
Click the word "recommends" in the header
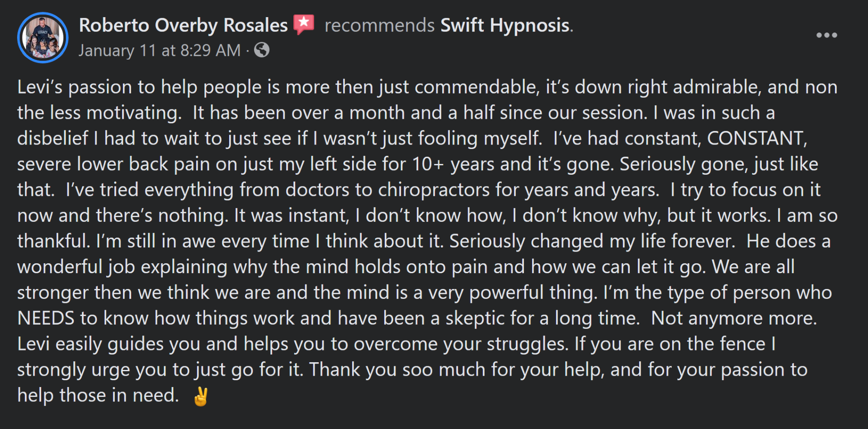(380, 25)
